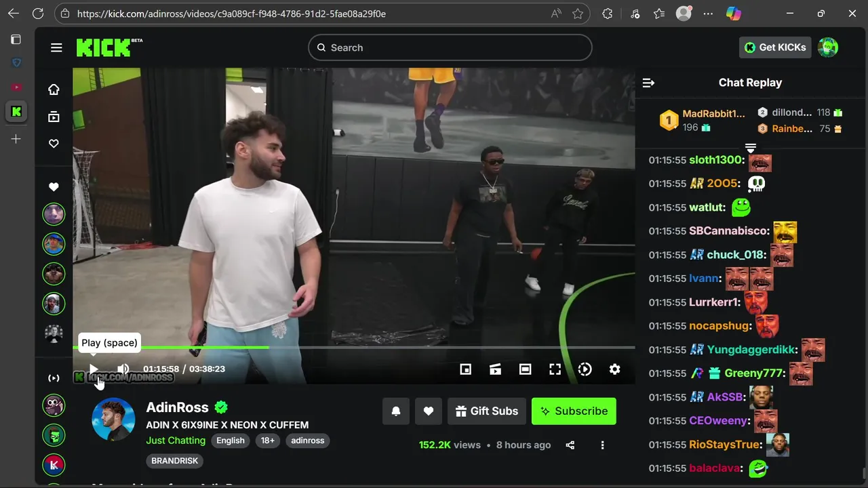The width and height of the screenshot is (868, 488).
Task: Enter fullscreen mode
Action: point(555,369)
